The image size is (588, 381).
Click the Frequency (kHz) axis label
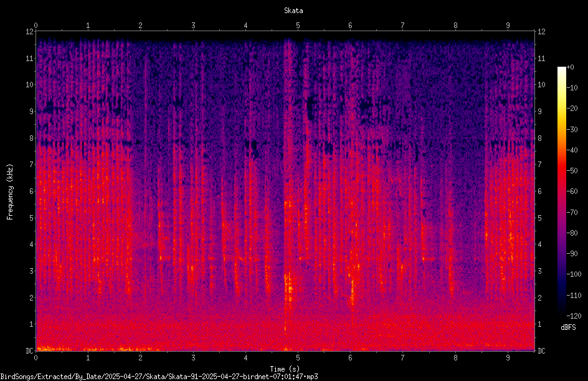pos(10,192)
